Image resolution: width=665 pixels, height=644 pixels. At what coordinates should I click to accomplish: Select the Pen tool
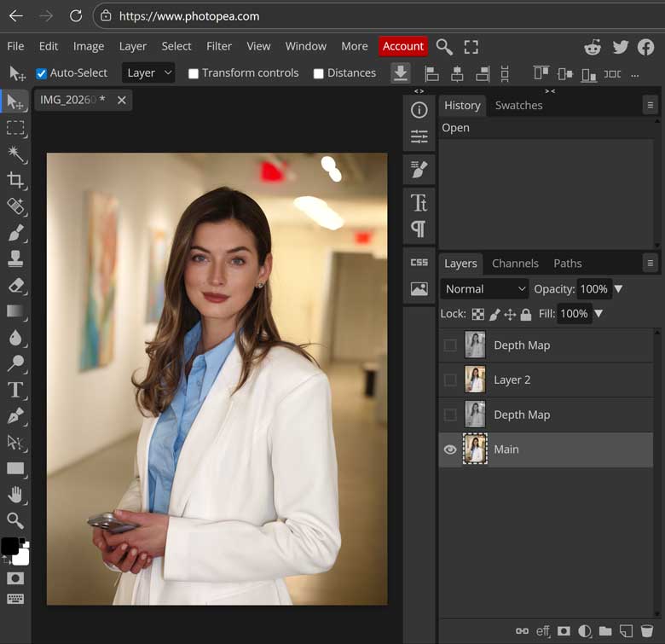pyautogui.click(x=15, y=416)
